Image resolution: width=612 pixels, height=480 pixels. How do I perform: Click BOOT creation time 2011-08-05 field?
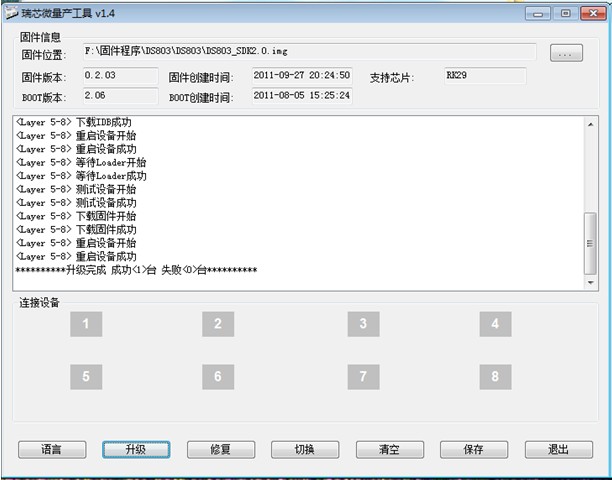[302, 96]
